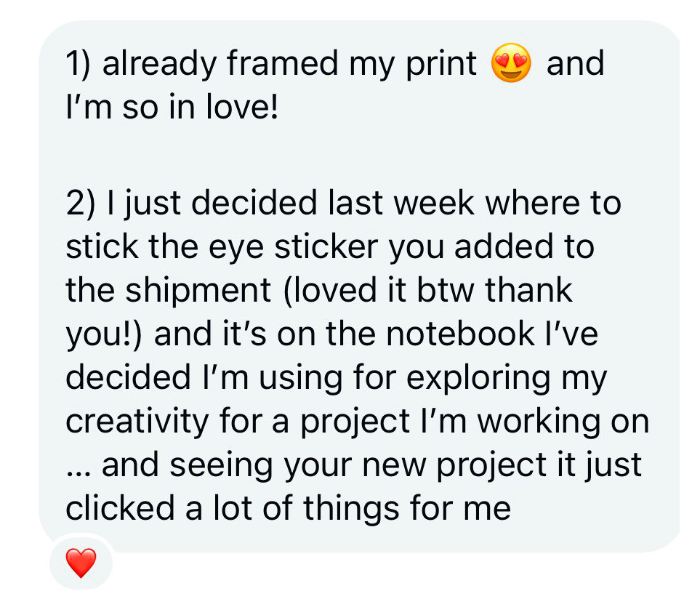This screenshot has width=700, height=615.
Task: Click "working on" at line end
Action: (563, 422)
